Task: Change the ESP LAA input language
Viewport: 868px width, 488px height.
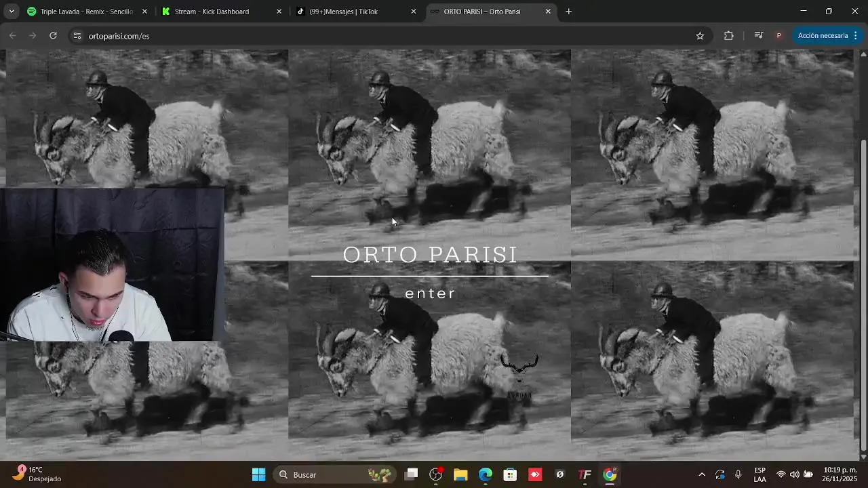Action: (760, 474)
